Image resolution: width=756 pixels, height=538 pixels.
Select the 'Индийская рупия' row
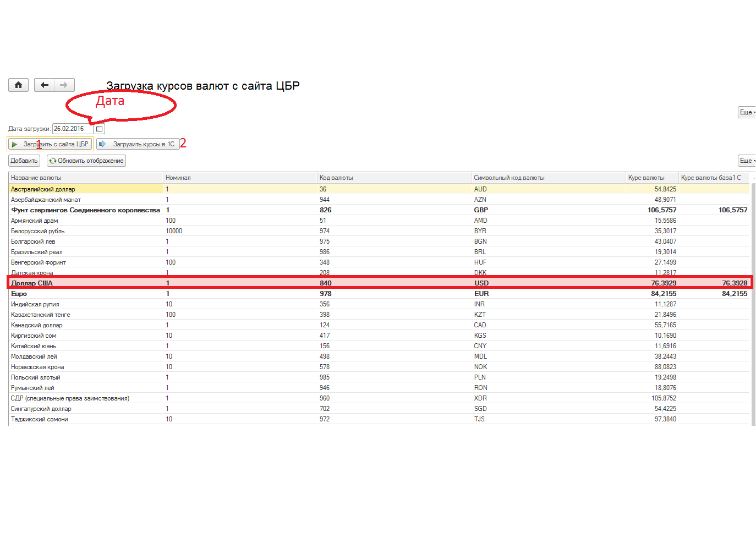click(x=379, y=304)
